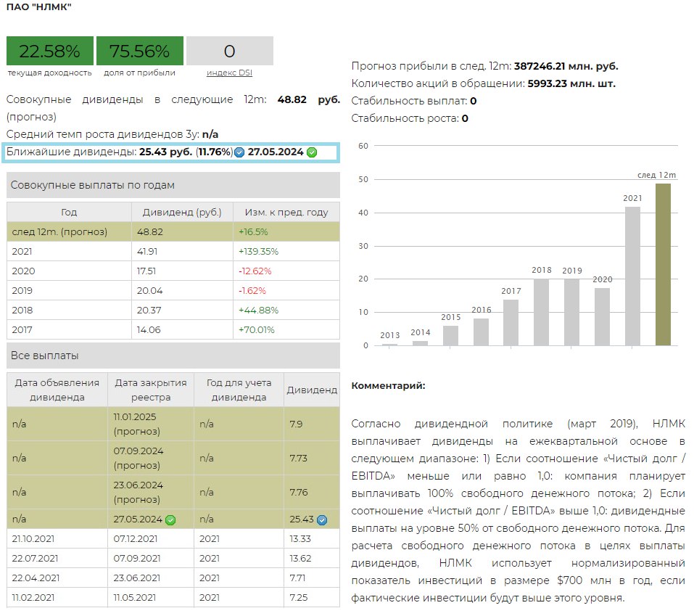Click the 2021 bar in the chart

point(632,276)
